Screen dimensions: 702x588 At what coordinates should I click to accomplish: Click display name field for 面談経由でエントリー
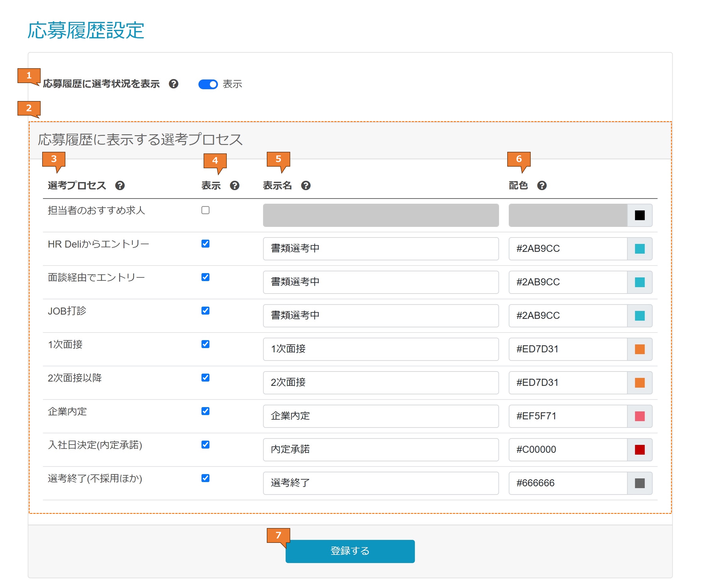[381, 282]
